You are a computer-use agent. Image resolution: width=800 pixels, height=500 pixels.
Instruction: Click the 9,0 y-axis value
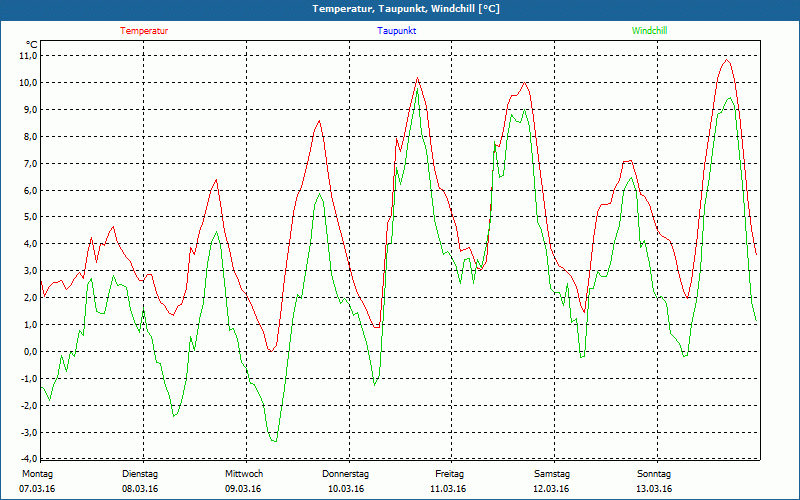tap(30, 110)
